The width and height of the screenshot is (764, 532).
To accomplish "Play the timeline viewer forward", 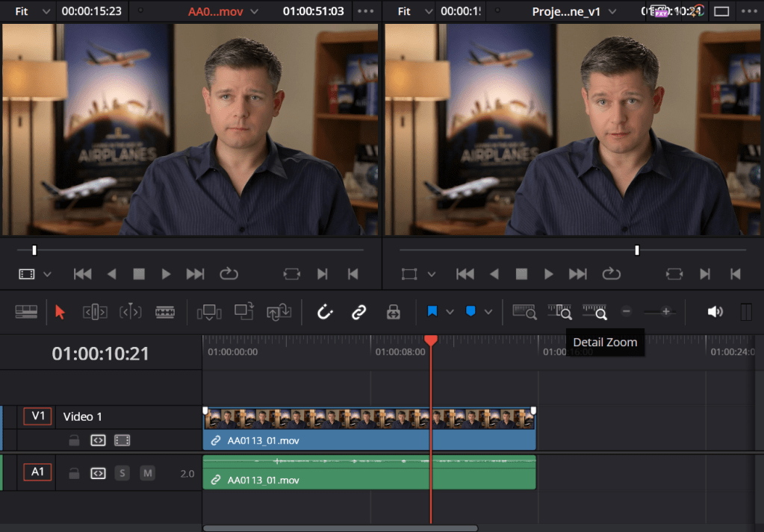I will click(548, 274).
